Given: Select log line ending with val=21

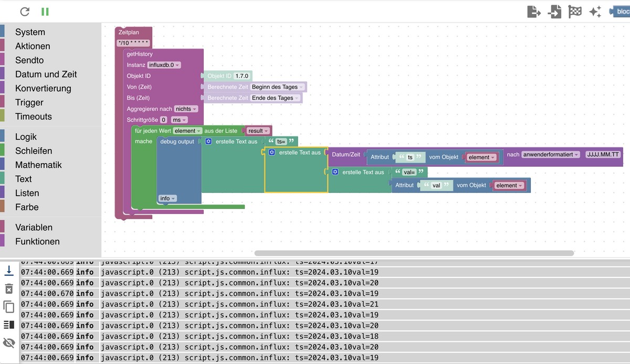Looking at the screenshot, I should (x=325, y=304).
